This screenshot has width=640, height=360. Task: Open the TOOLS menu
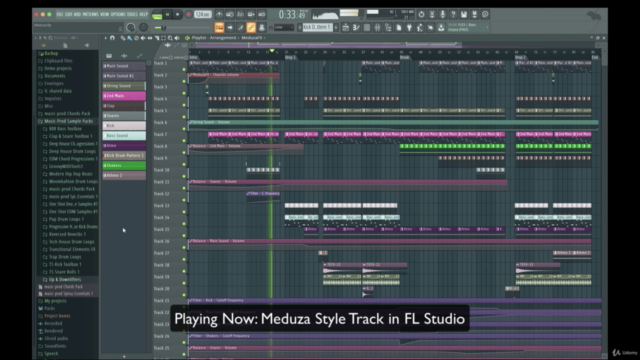coord(132,14)
